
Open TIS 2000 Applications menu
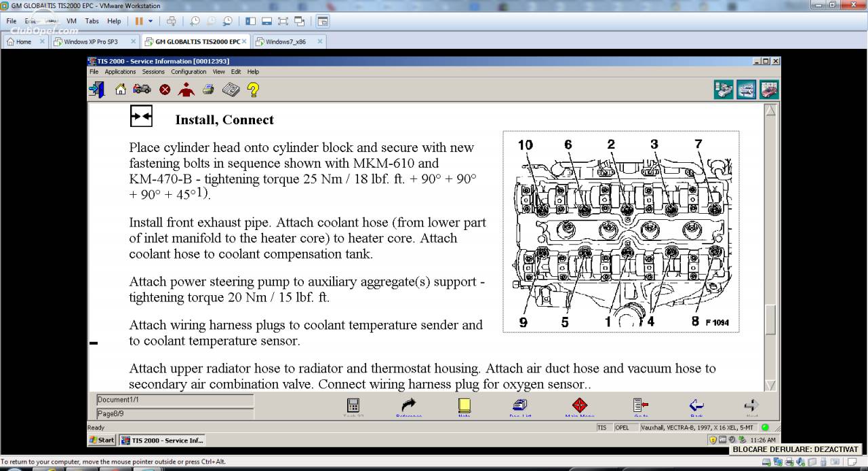click(x=120, y=71)
